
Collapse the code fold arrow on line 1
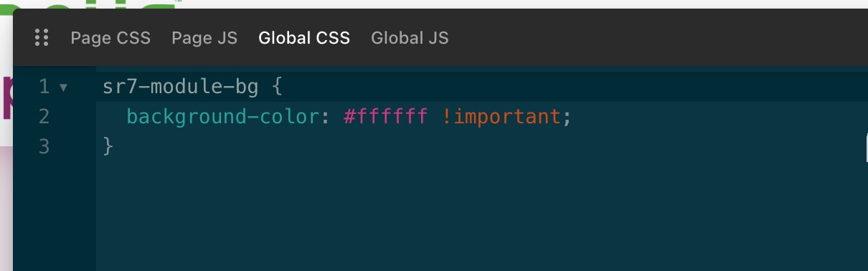[63, 87]
